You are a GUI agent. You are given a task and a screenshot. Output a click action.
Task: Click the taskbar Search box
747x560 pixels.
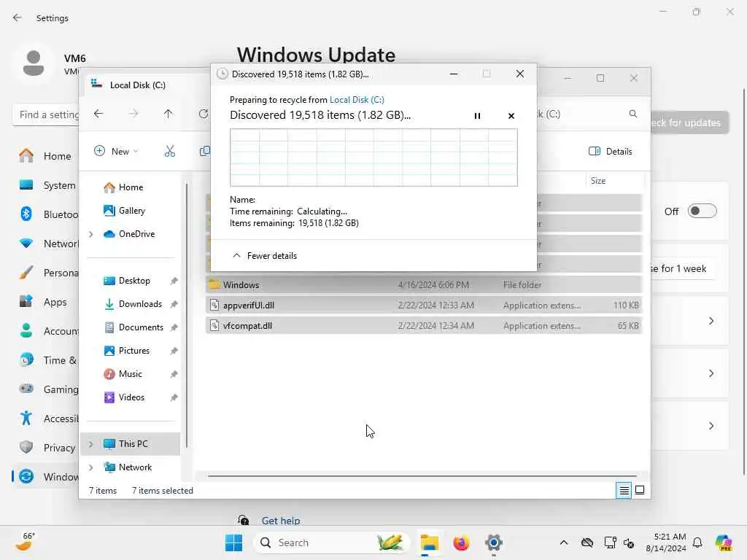pyautogui.click(x=332, y=542)
